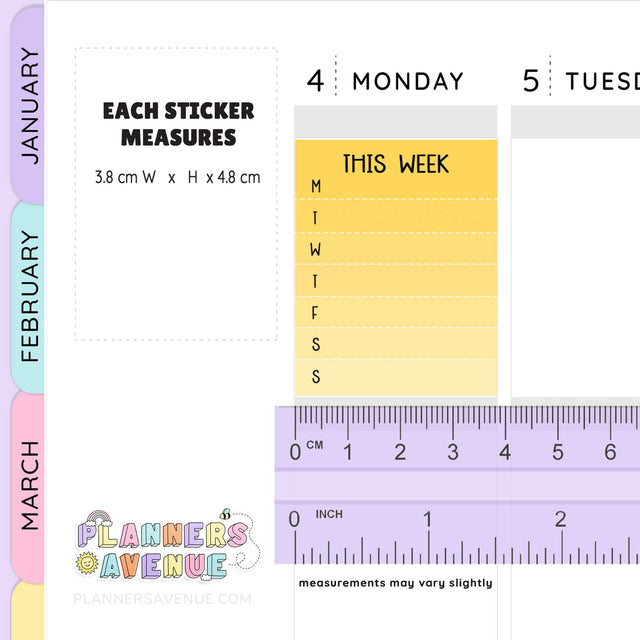The height and width of the screenshot is (640, 640).
Task: Click the This Week sticker header
Action: 396,163
